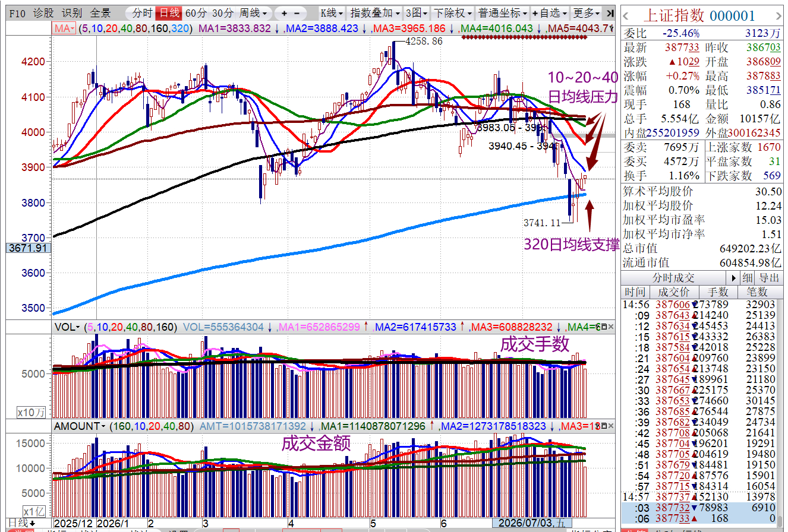
Task: Click the x1亿 amount unit label
Action: [34, 511]
